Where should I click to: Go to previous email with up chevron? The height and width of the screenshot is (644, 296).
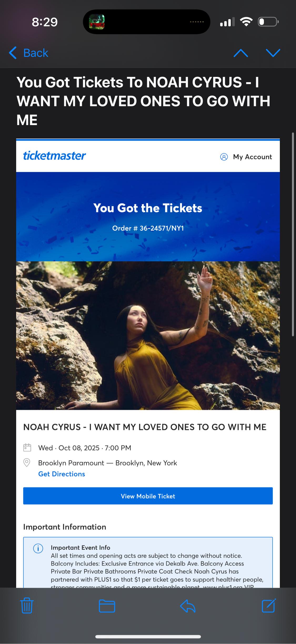(241, 53)
